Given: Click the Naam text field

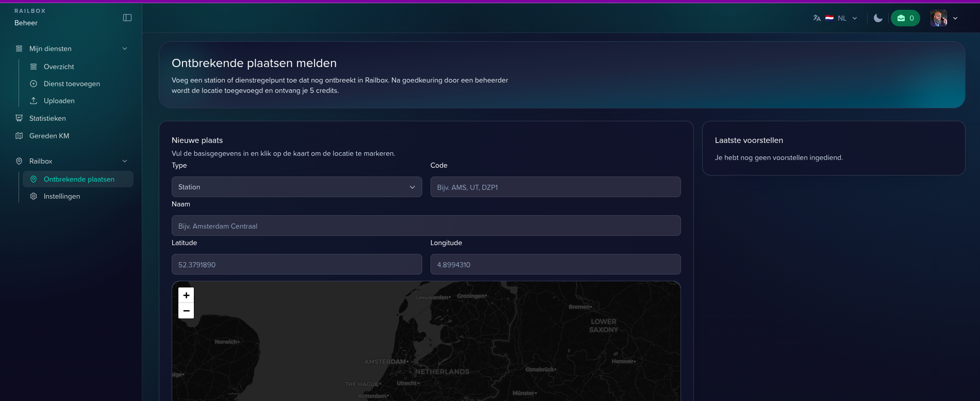Looking at the screenshot, I should point(426,226).
